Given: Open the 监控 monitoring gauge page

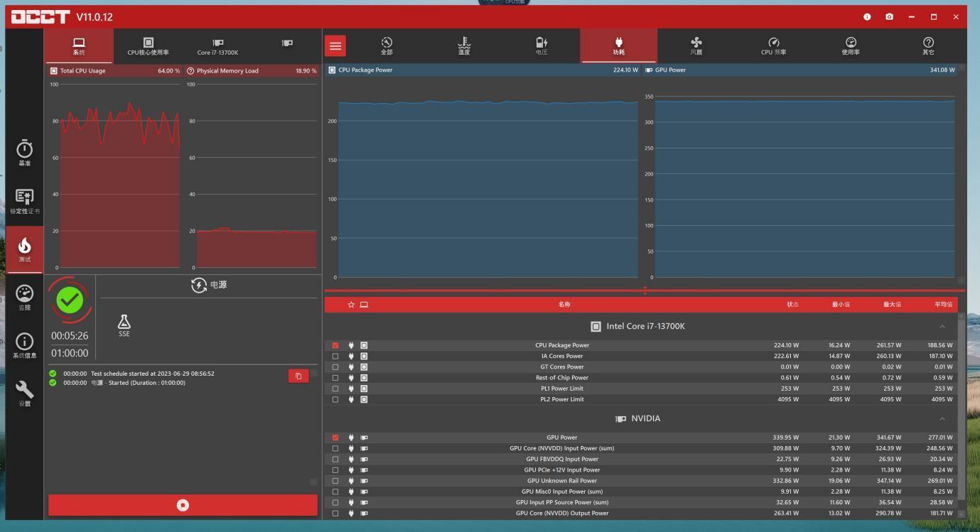Looking at the screenshot, I should (24, 298).
